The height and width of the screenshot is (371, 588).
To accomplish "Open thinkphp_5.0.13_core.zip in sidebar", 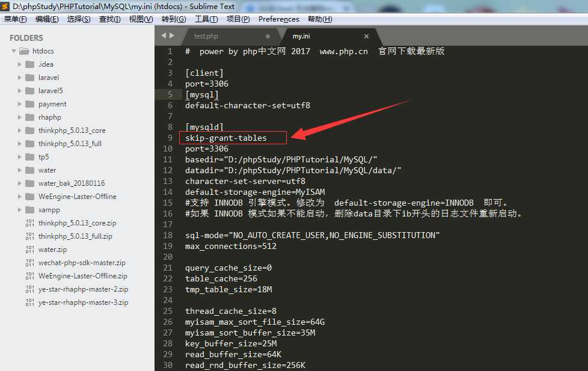I will pyautogui.click(x=77, y=223).
